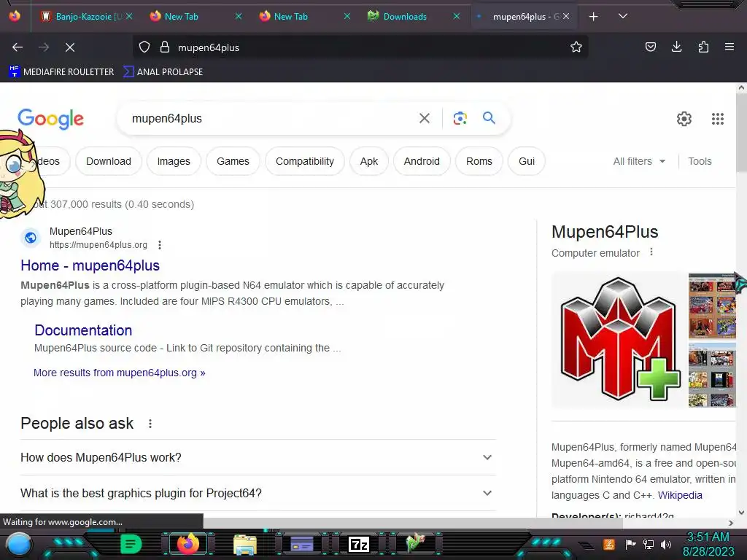The width and height of the screenshot is (747, 560).
Task: Filter results by Images
Action: [174, 161]
